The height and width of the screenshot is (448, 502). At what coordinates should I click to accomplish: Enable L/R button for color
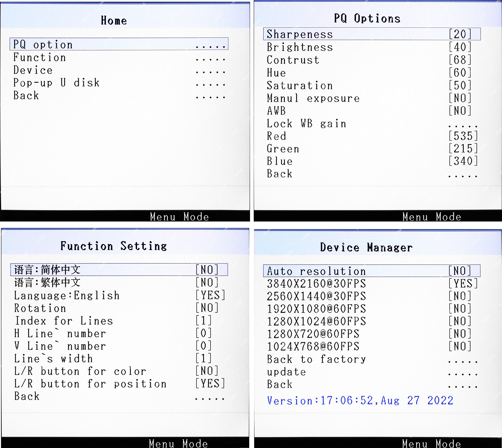80,371
